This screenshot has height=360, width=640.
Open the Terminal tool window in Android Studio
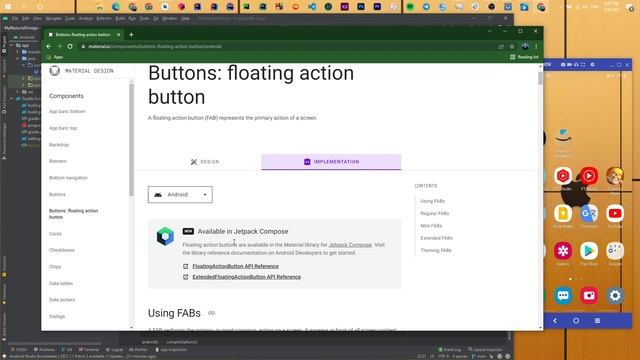[89, 350]
